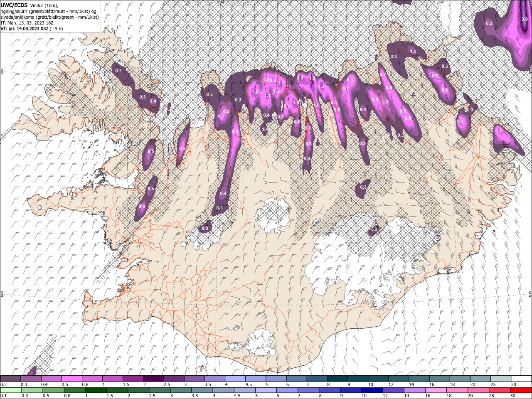Click the bright pink snow swatch starting at 0.5
Screen dimensions: 532x399
(x=72, y=379)
